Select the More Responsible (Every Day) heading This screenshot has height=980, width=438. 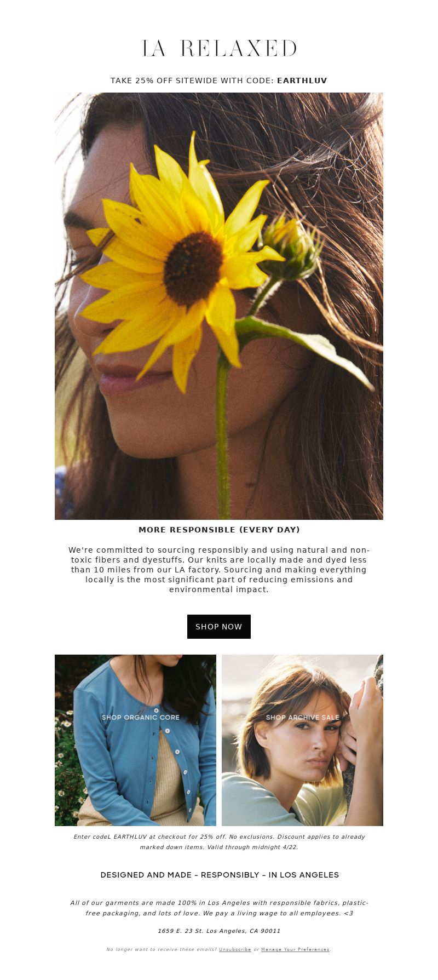click(x=219, y=530)
